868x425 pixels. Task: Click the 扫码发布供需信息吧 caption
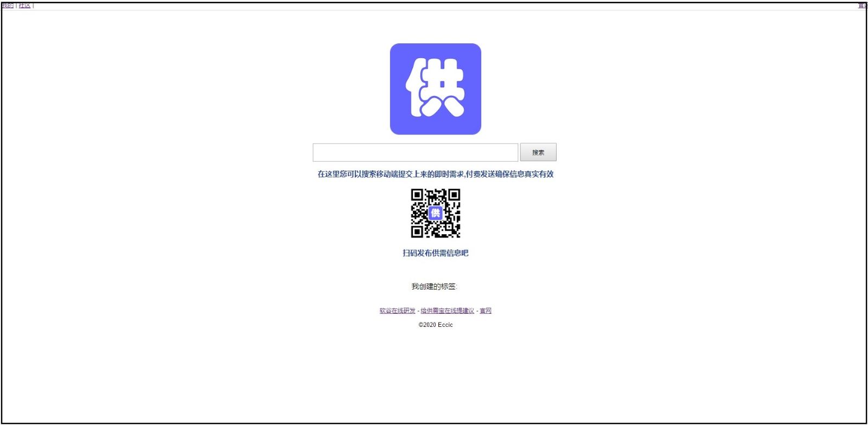(435, 253)
